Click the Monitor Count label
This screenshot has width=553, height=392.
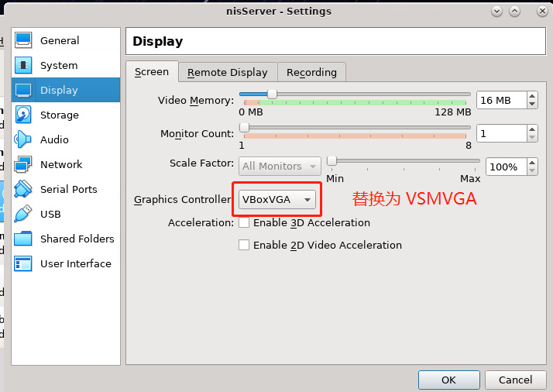[x=197, y=134]
